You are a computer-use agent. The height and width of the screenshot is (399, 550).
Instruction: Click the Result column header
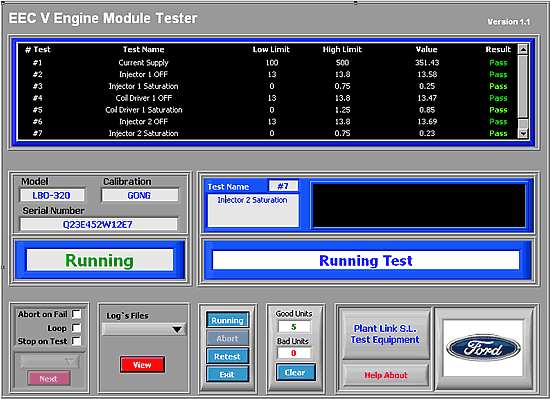(x=498, y=49)
